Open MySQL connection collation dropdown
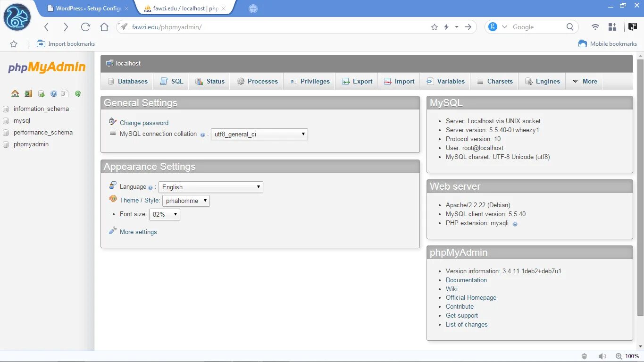 pyautogui.click(x=259, y=134)
